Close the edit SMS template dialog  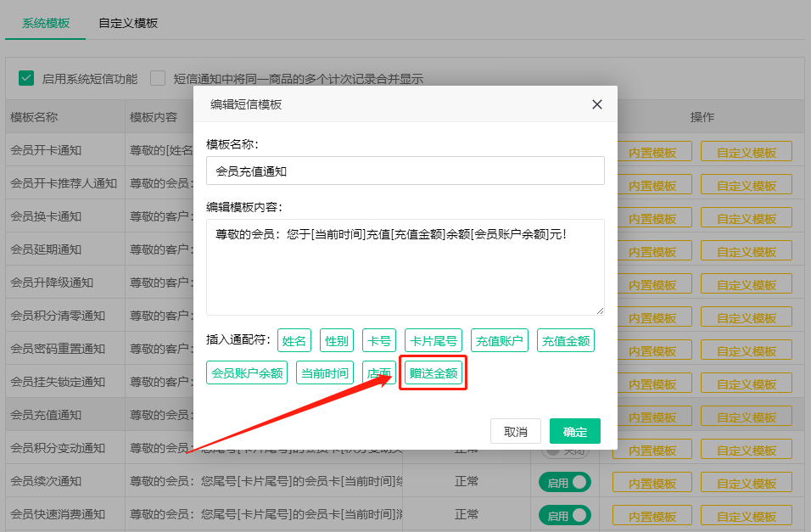[597, 104]
